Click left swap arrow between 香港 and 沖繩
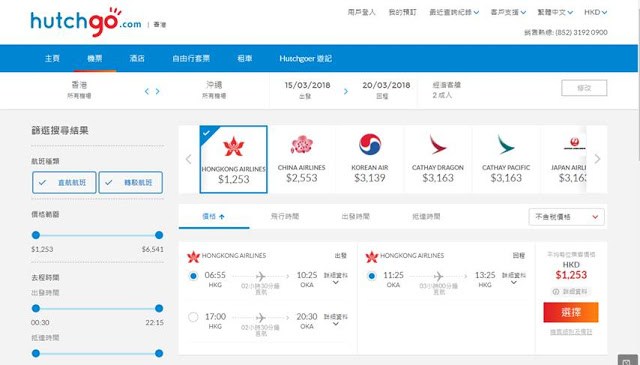Screen dimensions: 640x365 click(147, 91)
